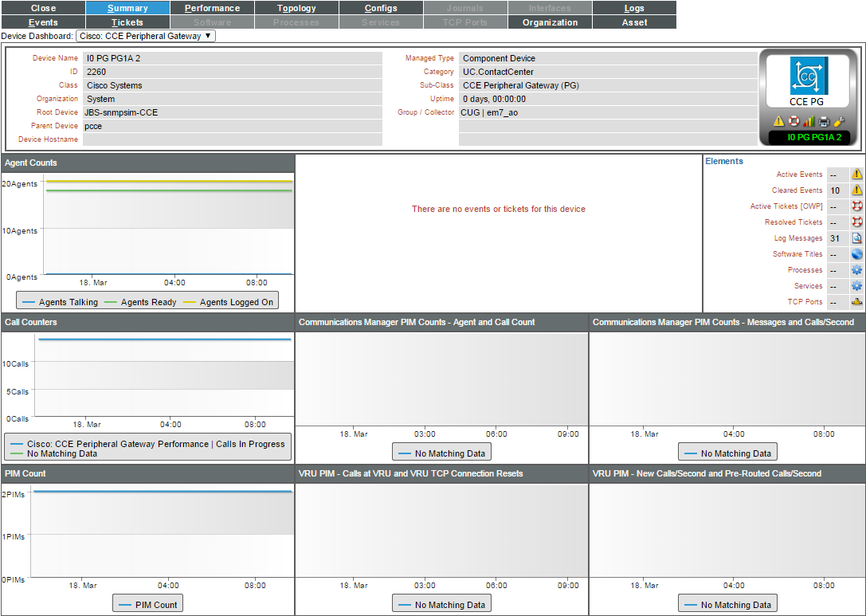Open the Device Dashboard dropdown
Image resolution: width=866 pixels, height=616 pixels.
tap(145, 36)
